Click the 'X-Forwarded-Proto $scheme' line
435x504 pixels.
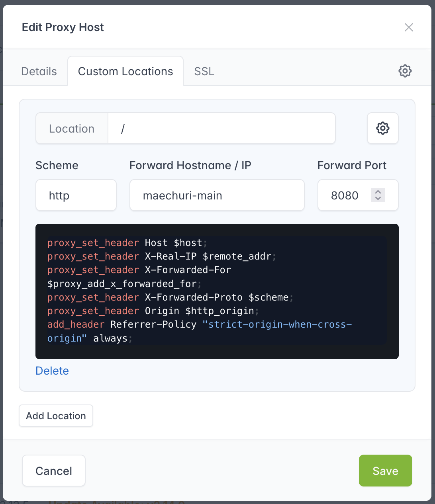(170, 297)
